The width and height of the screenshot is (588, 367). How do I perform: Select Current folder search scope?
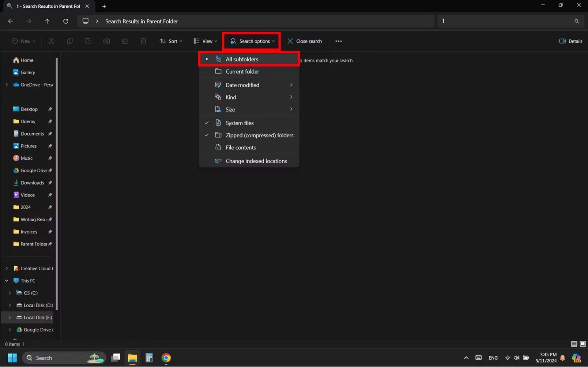coord(242,71)
